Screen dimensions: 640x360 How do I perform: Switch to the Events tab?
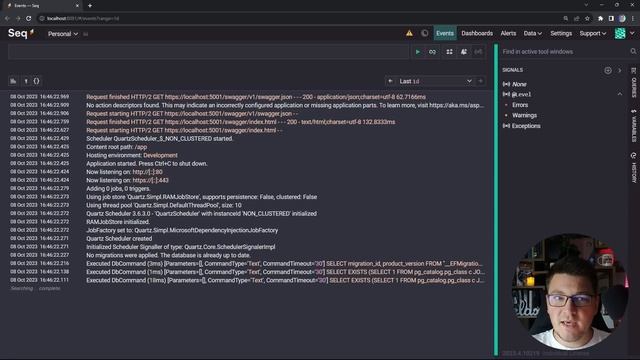click(x=444, y=33)
